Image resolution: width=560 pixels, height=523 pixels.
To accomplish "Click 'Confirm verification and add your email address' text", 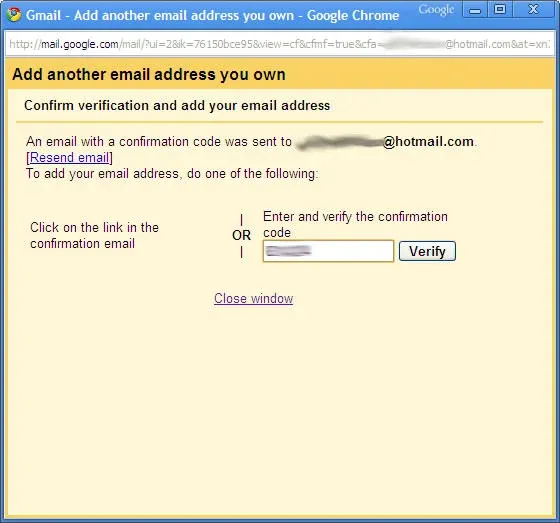I will [x=177, y=105].
